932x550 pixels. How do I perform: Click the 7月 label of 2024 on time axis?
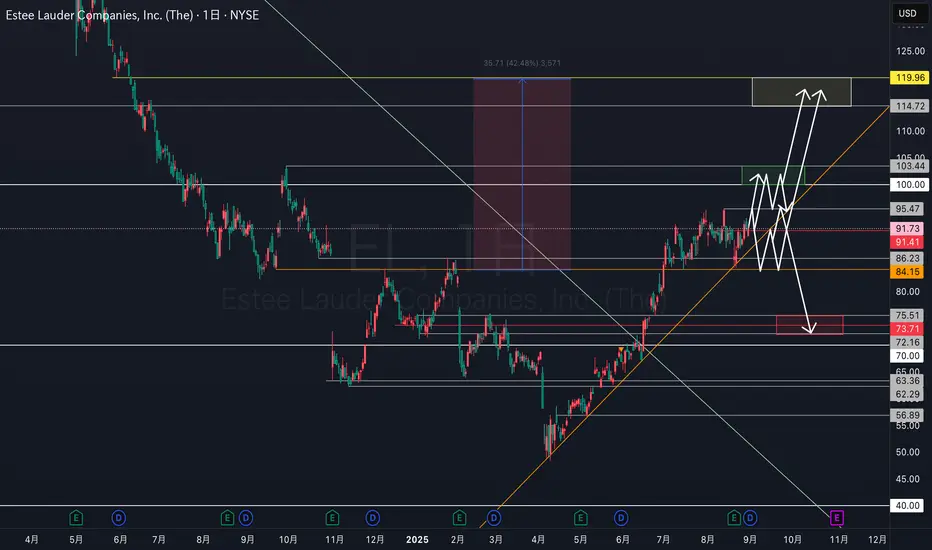tap(159, 539)
